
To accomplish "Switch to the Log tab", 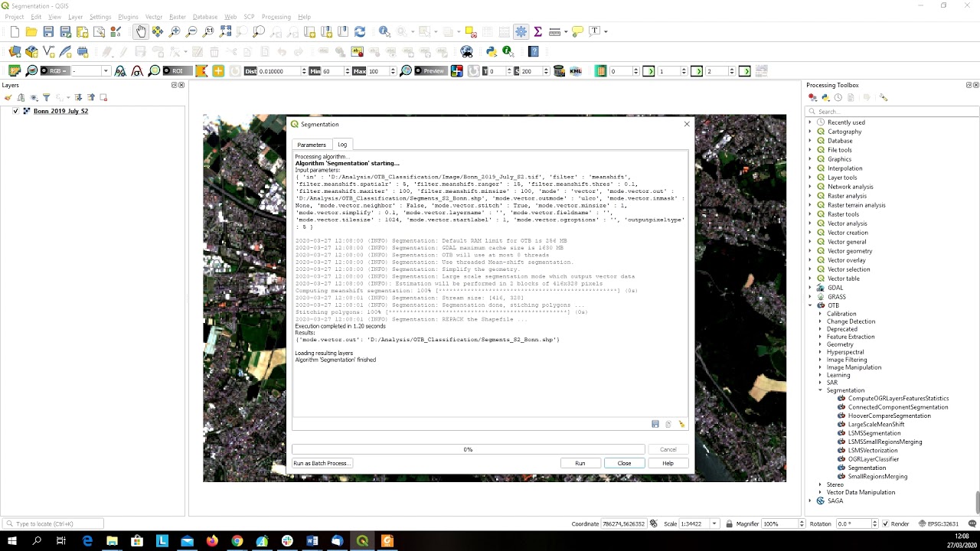I will [342, 145].
